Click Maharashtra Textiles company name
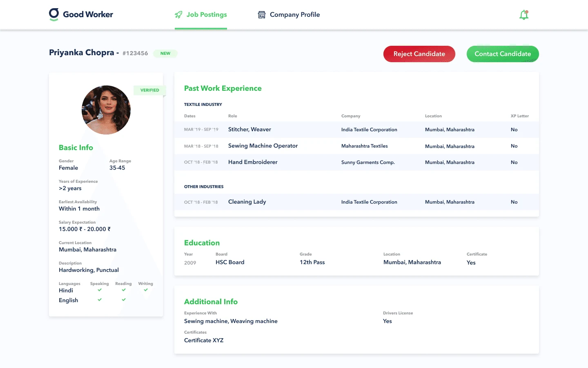Viewport: 588px width, 368px height. (x=365, y=146)
